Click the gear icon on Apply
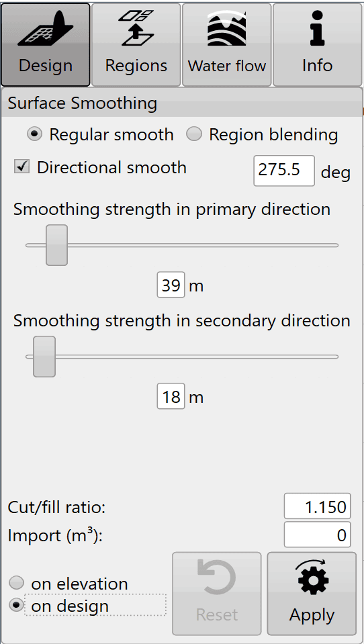The image size is (364, 644). click(x=312, y=579)
